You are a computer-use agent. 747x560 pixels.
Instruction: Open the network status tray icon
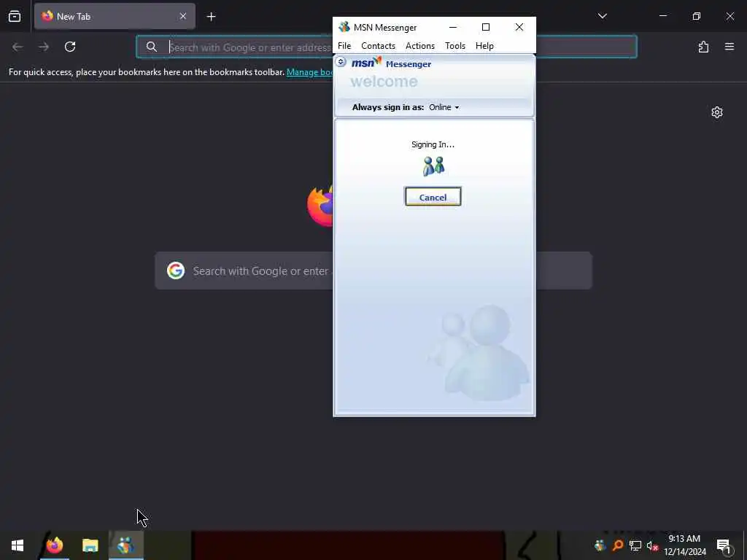(635, 545)
